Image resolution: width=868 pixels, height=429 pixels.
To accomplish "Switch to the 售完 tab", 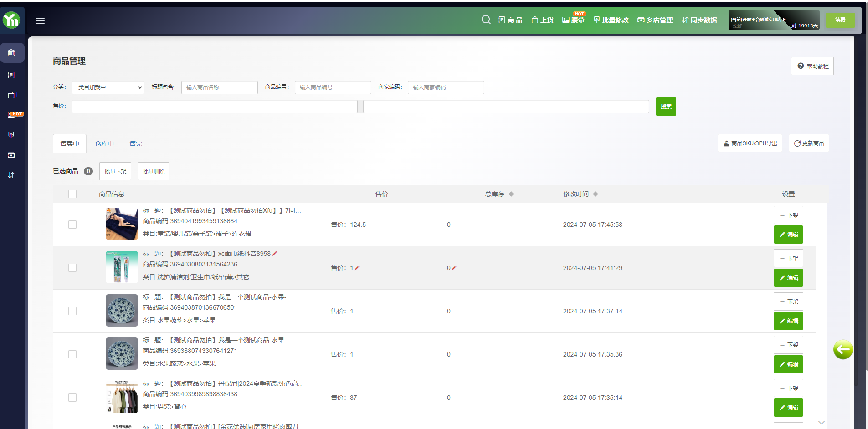I will 136,143.
